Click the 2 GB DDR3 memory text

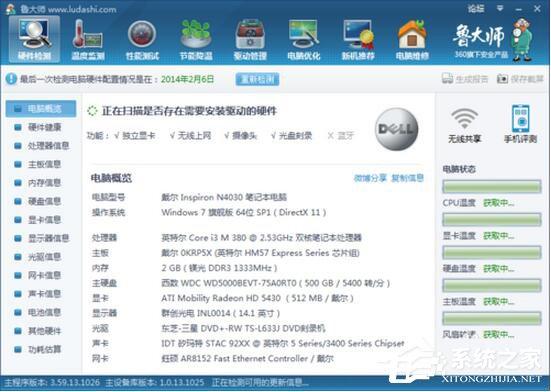(219, 268)
